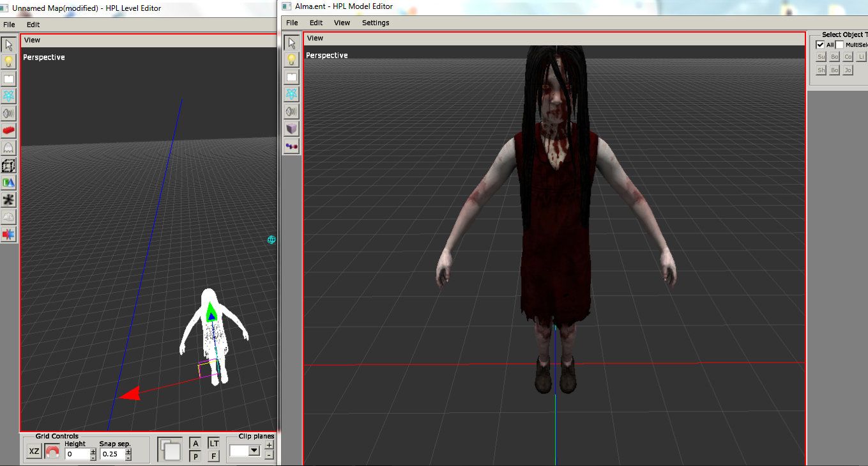The height and width of the screenshot is (466, 868).
Task: Select the light bulb tool in Level Editor
Action: tap(9, 62)
